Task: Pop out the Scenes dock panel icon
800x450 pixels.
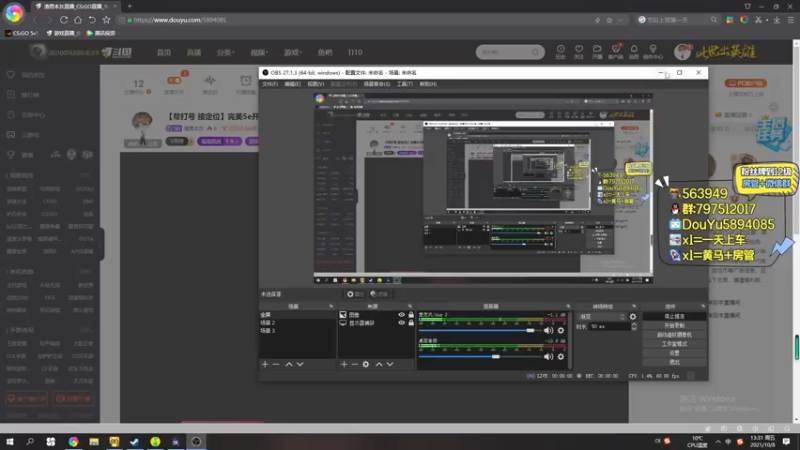Action: click(331, 306)
